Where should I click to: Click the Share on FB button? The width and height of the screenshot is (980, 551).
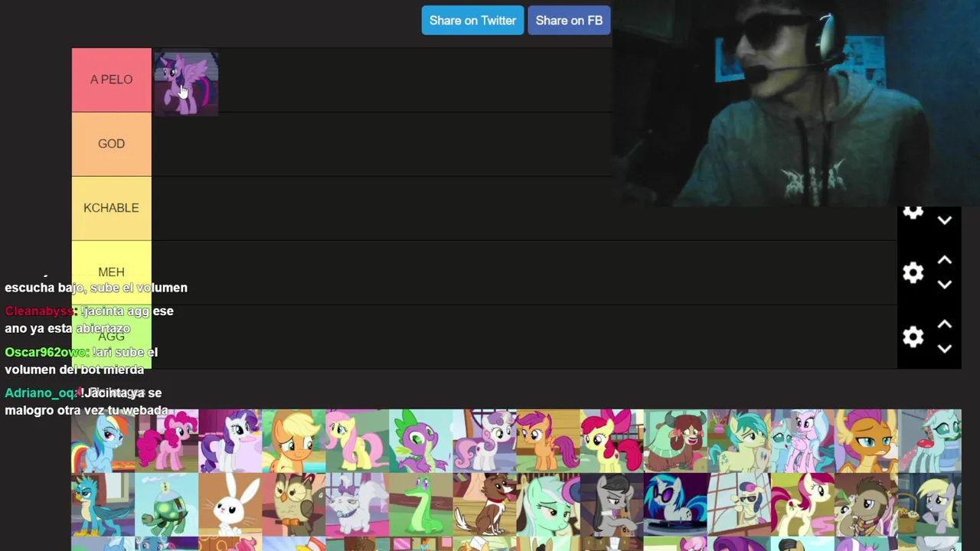(x=569, y=21)
